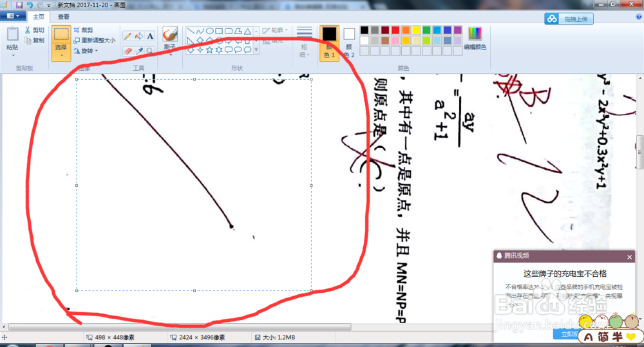Choose the six-point star shape

219,50
